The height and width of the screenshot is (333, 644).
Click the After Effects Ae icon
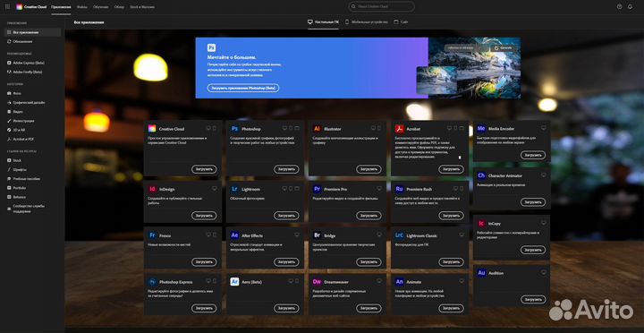click(234, 235)
